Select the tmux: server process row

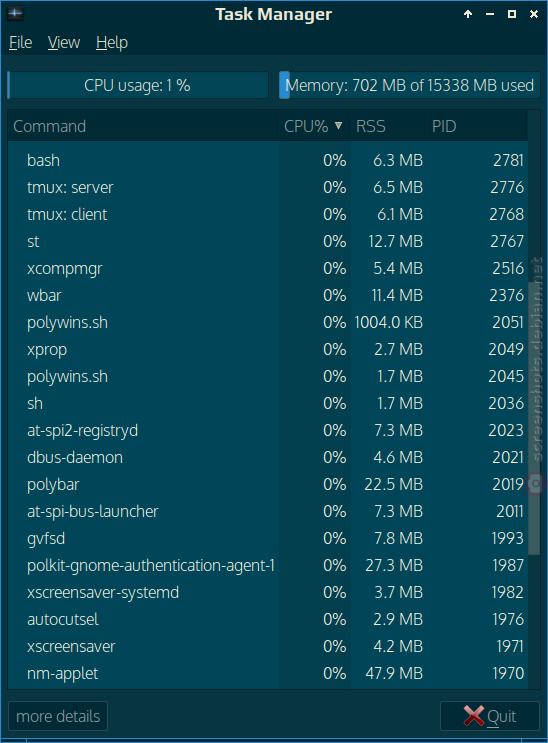[268, 187]
